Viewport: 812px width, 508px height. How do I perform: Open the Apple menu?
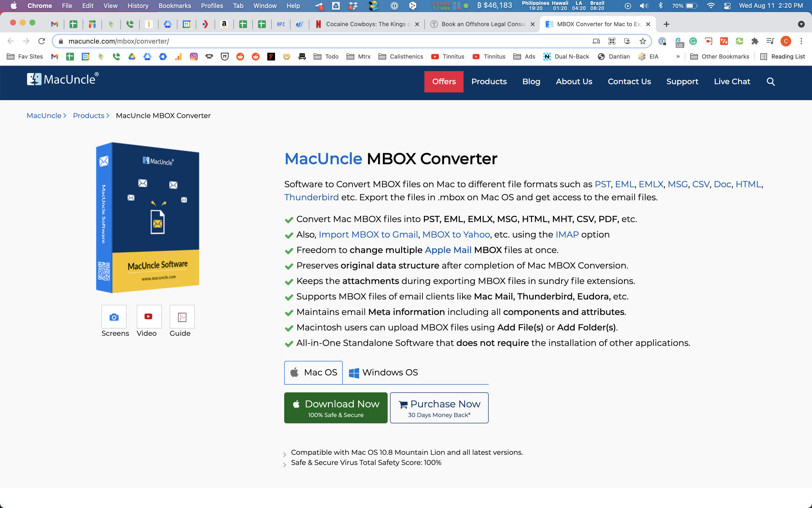pyautogui.click(x=14, y=6)
